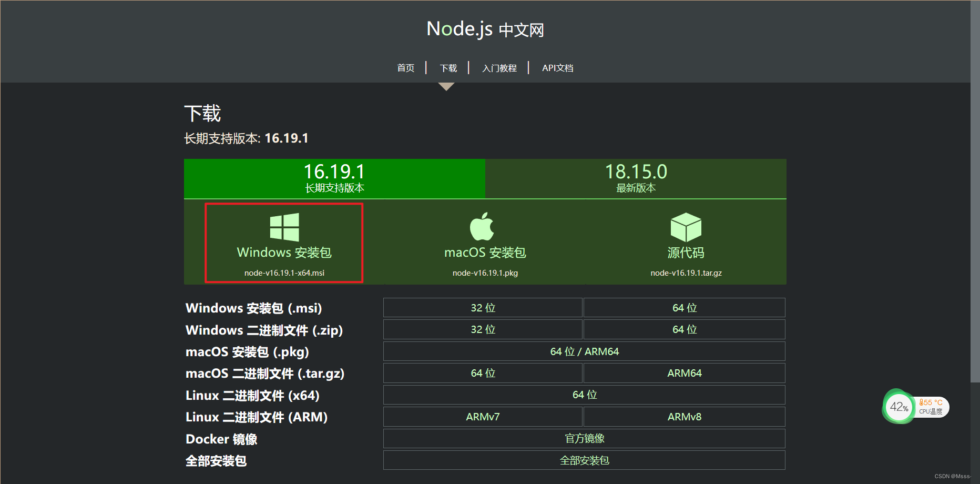Click the Linux 二进制文件 (ARM) row label
The width and height of the screenshot is (980, 484).
(x=257, y=417)
